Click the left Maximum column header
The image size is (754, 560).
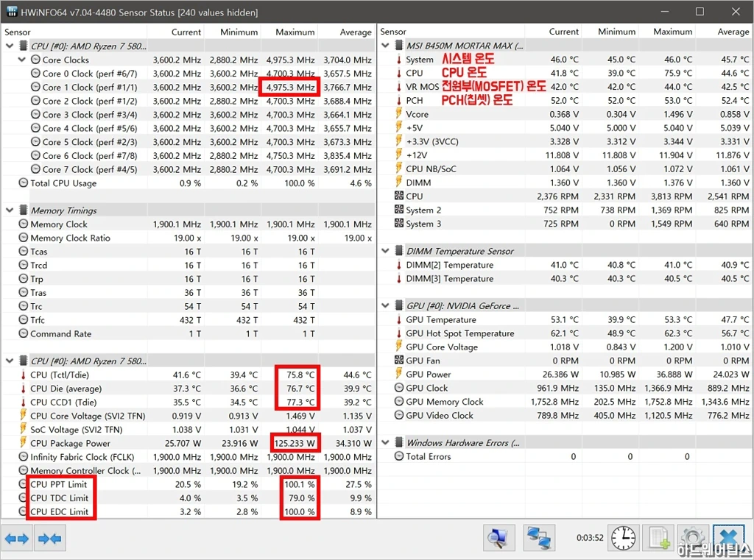289,32
